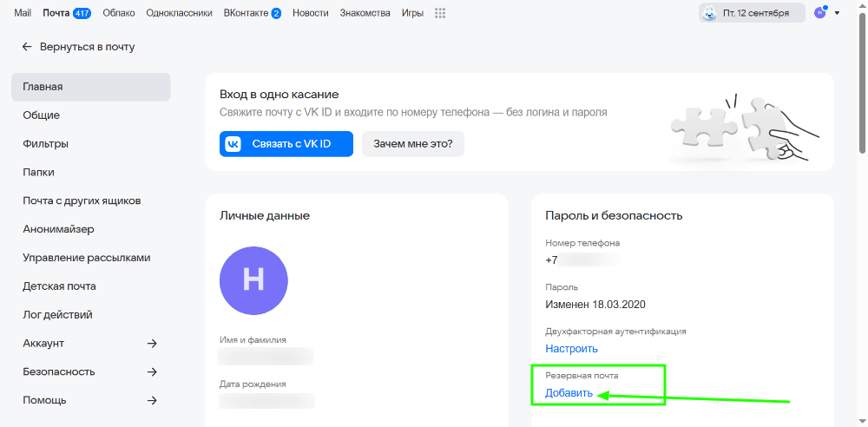Click the Пт, 12 сентября date widget
The image size is (868, 427).
(752, 13)
